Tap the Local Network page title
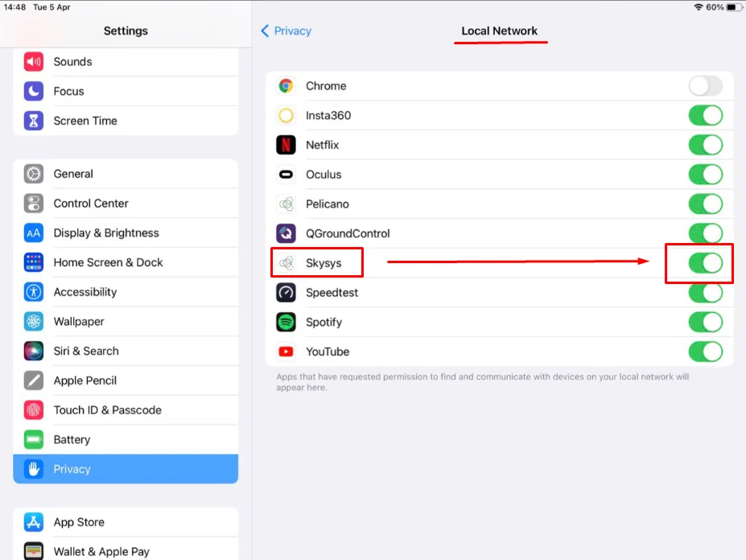The height and width of the screenshot is (560, 746). 499,31
